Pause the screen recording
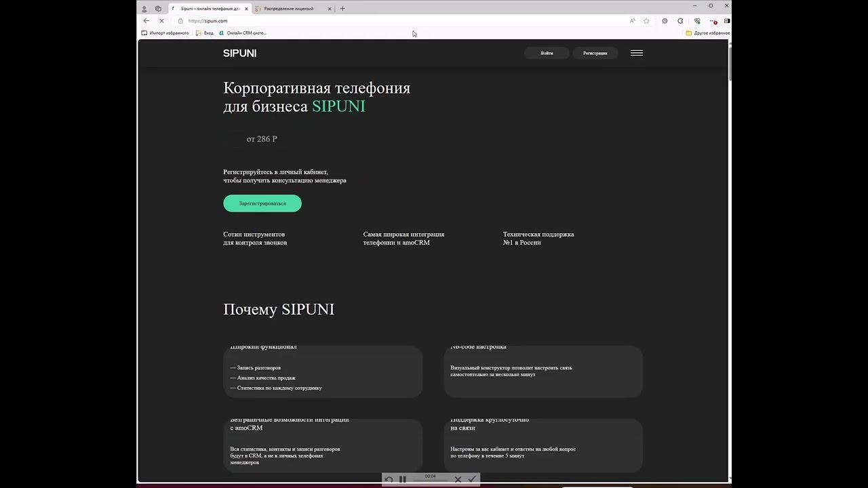The image size is (868, 488). pos(402,479)
